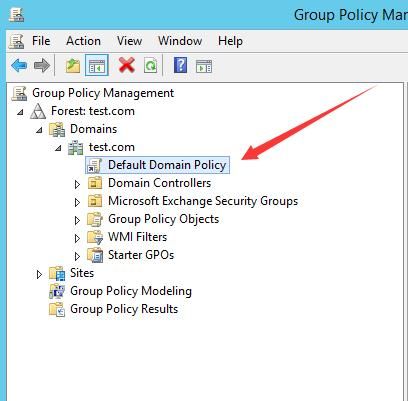The image size is (408, 401).
Task: Select Group Policy Objects folder
Action: [x=153, y=219]
